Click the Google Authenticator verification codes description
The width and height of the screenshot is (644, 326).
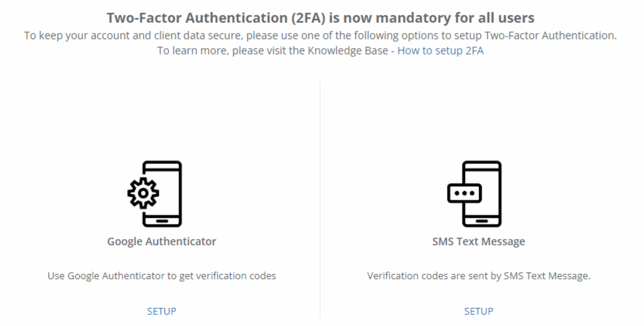[162, 276]
